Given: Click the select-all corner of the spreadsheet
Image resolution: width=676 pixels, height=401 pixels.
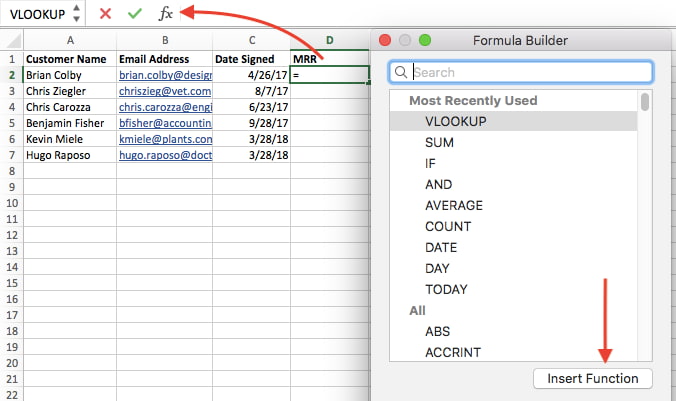Looking at the screenshot, I should (11, 40).
